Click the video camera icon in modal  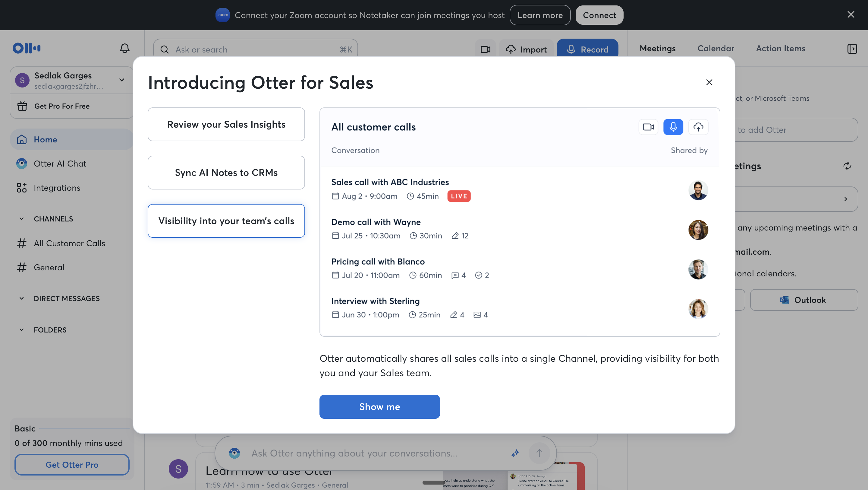(648, 127)
